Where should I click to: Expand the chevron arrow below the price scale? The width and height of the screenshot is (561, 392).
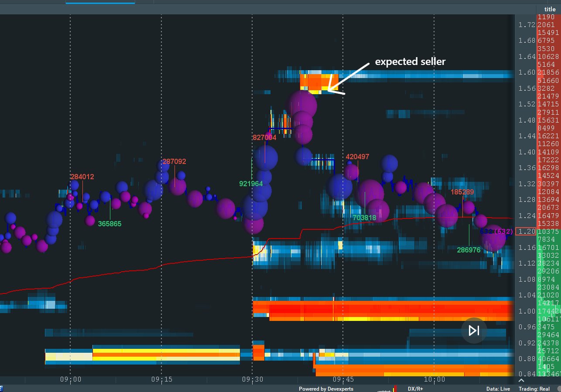coord(522,380)
